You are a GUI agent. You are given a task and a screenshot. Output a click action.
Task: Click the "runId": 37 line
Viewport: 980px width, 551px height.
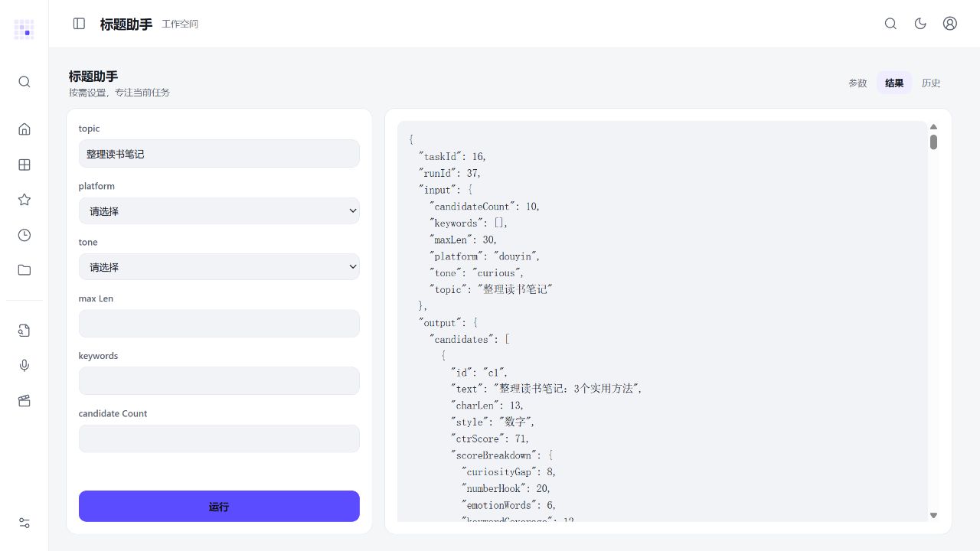point(449,173)
